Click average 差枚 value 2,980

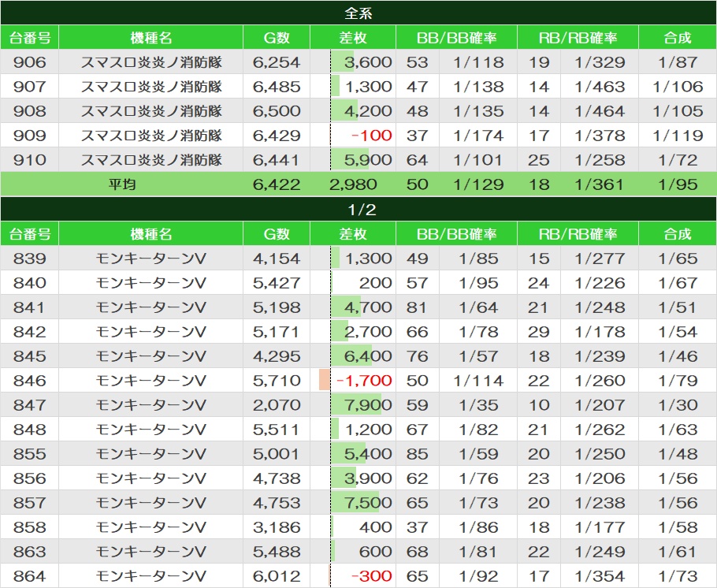[x=353, y=184]
